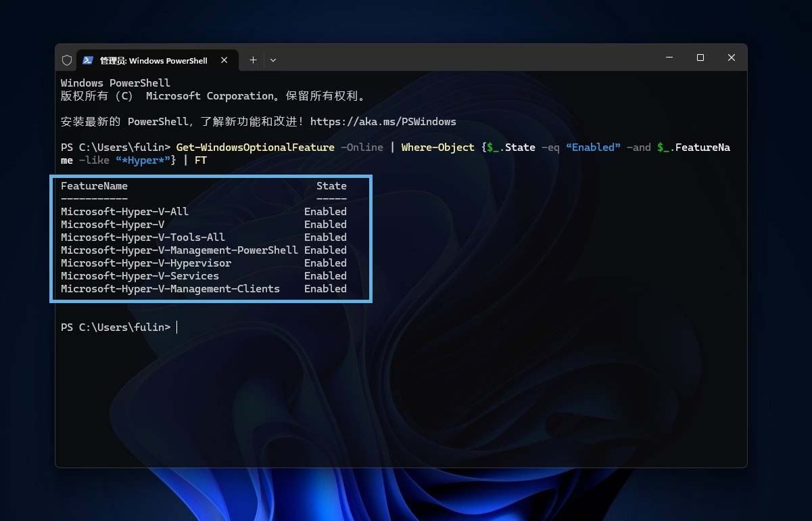Click the admin shield icon in the title bar

(x=67, y=60)
